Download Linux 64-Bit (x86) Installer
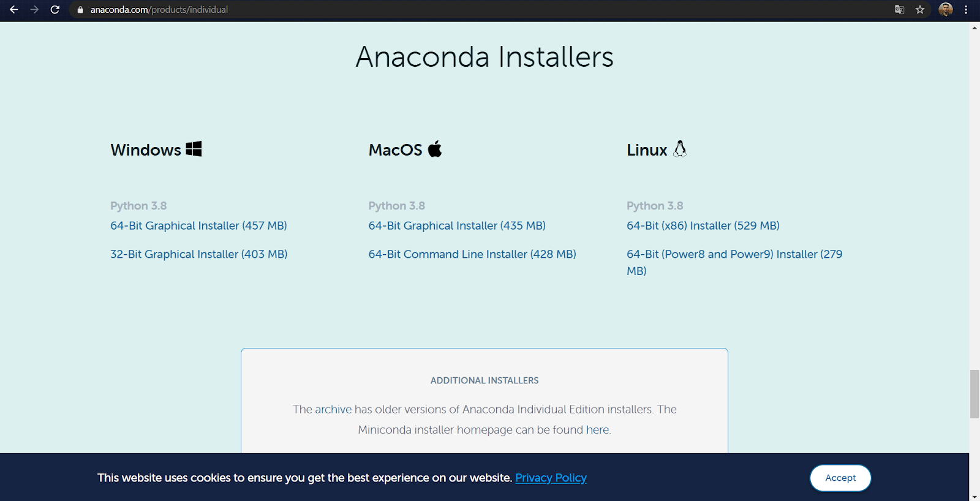The width and height of the screenshot is (980, 501). click(x=703, y=225)
